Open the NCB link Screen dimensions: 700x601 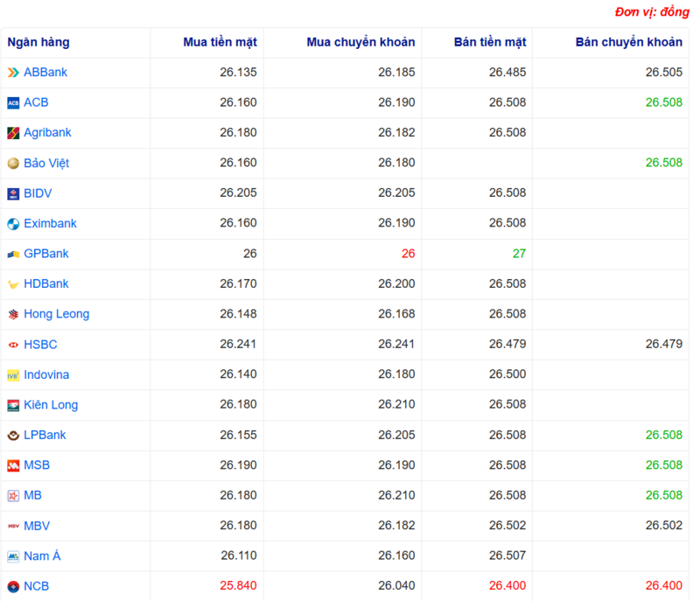[37, 586]
